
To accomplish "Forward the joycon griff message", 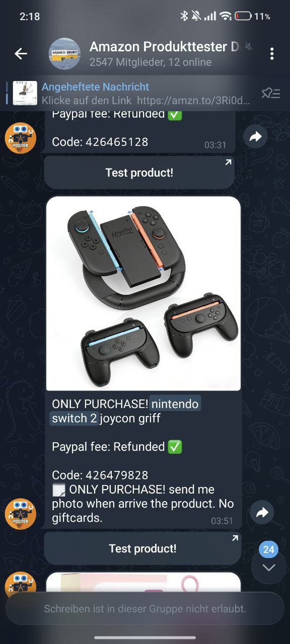I will (262, 512).
